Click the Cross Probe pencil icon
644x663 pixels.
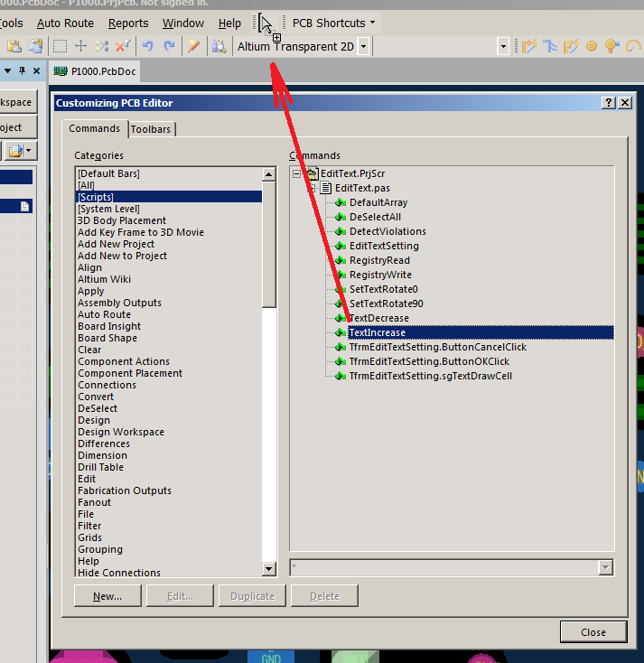pyautogui.click(x=193, y=46)
